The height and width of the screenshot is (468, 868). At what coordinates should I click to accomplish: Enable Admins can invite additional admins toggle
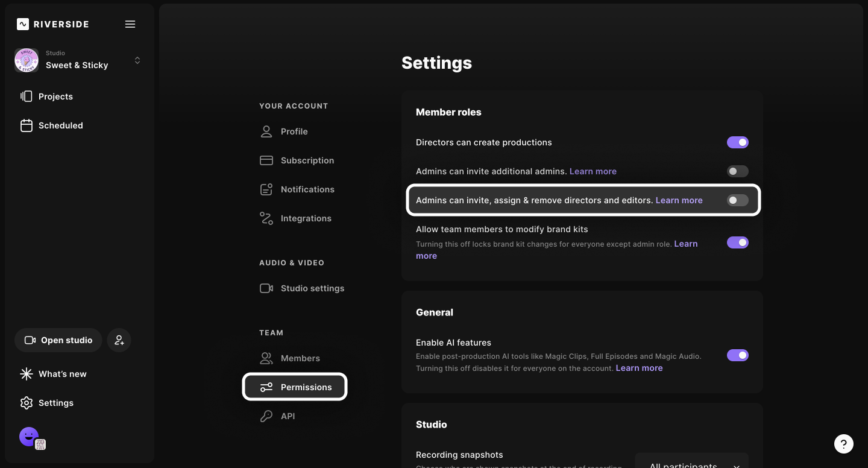[x=737, y=171]
